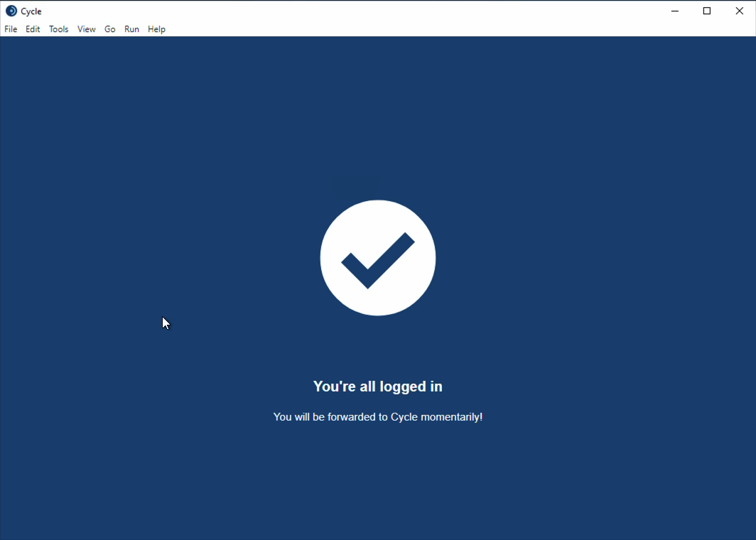Click the forwarding notice text
This screenshot has height=540, width=756.
click(377, 417)
